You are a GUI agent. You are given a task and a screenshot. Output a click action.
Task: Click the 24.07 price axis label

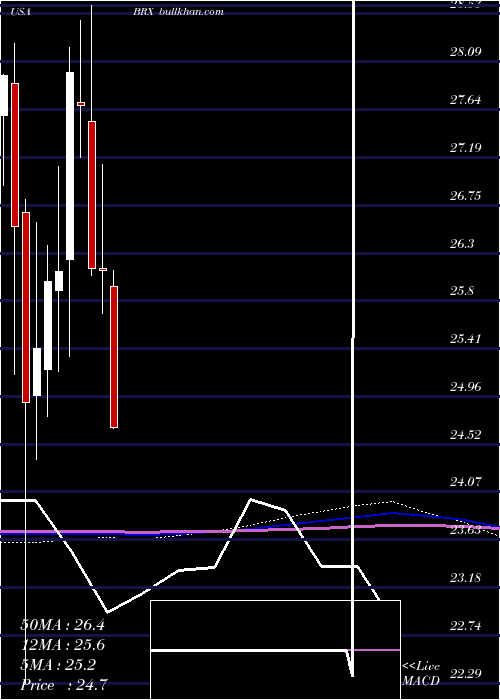click(x=466, y=482)
